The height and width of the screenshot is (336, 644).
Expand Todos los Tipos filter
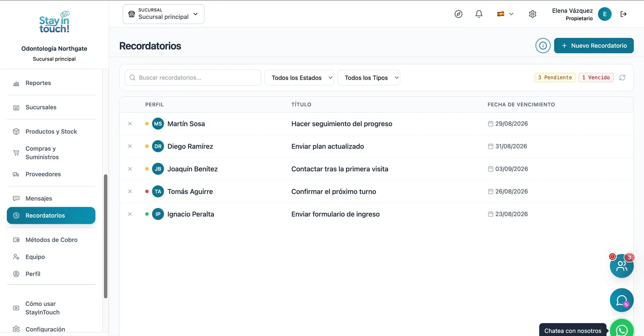tap(369, 78)
